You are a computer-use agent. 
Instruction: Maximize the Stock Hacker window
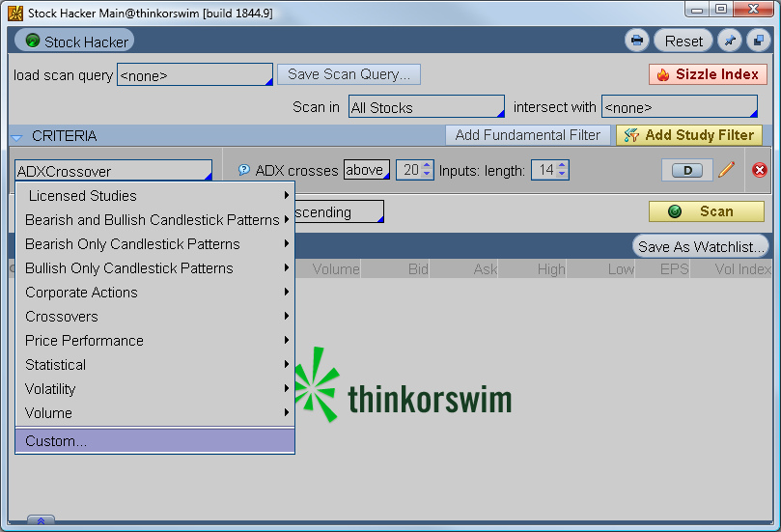coord(721,10)
